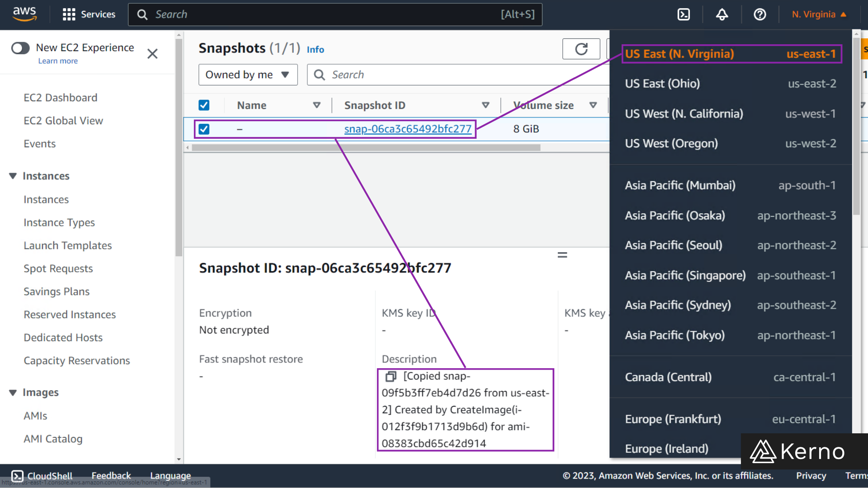Sort by Volume size column arrow
This screenshot has width=868, height=488.
[593, 105]
